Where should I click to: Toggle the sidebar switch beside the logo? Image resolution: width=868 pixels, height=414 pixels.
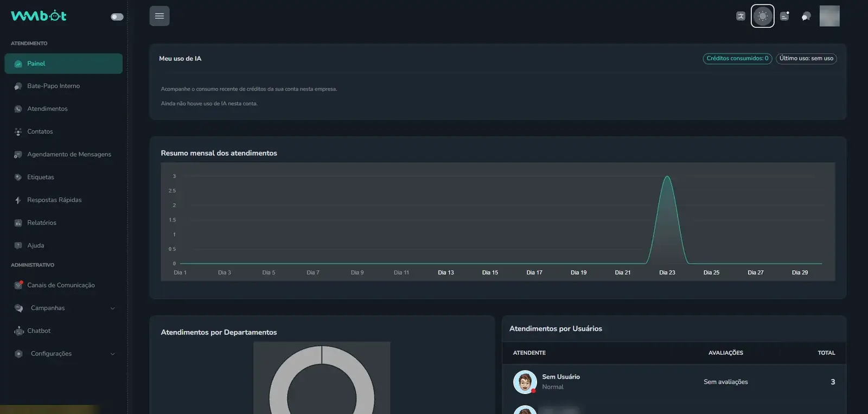[117, 17]
